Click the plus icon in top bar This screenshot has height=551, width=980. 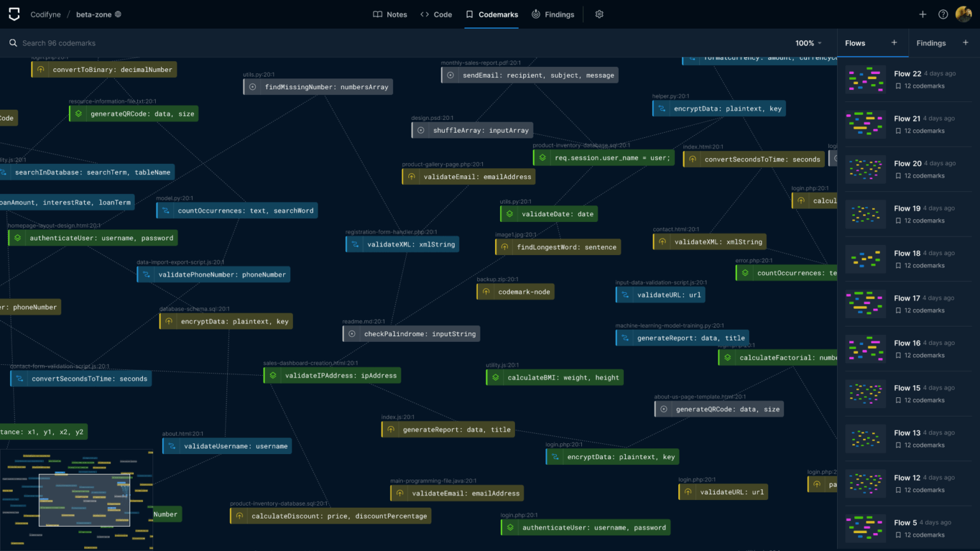923,14
